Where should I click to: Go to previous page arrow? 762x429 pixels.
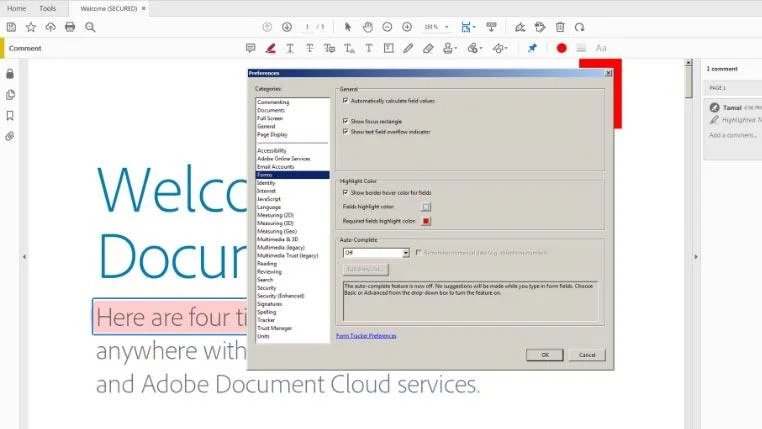(267, 27)
